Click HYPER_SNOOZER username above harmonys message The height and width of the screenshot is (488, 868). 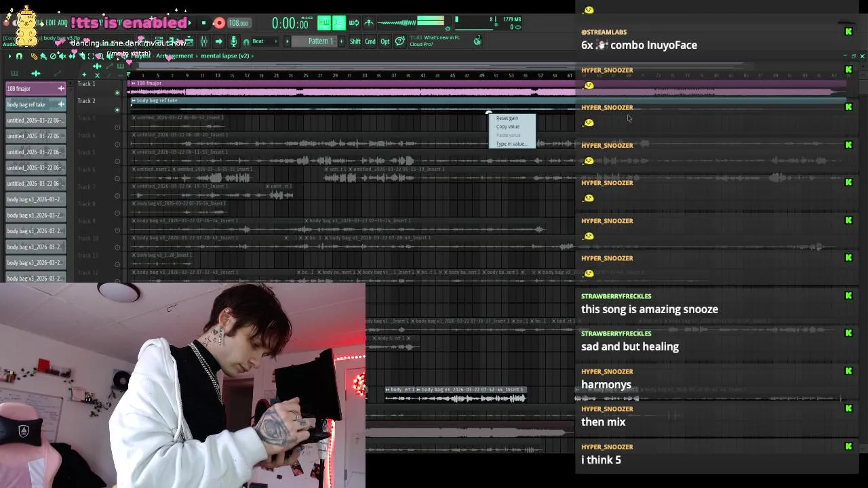point(607,371)
